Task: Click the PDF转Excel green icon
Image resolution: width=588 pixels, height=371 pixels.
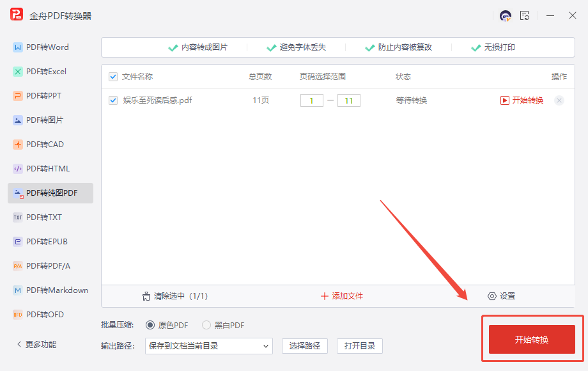Action: pos(18,72)
